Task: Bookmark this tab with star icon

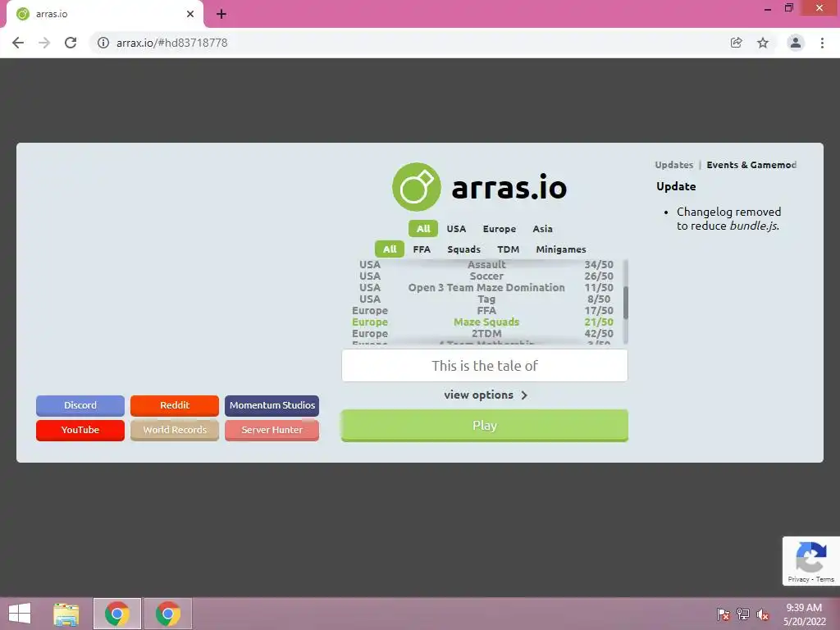Action: click(x=763, y=43)
